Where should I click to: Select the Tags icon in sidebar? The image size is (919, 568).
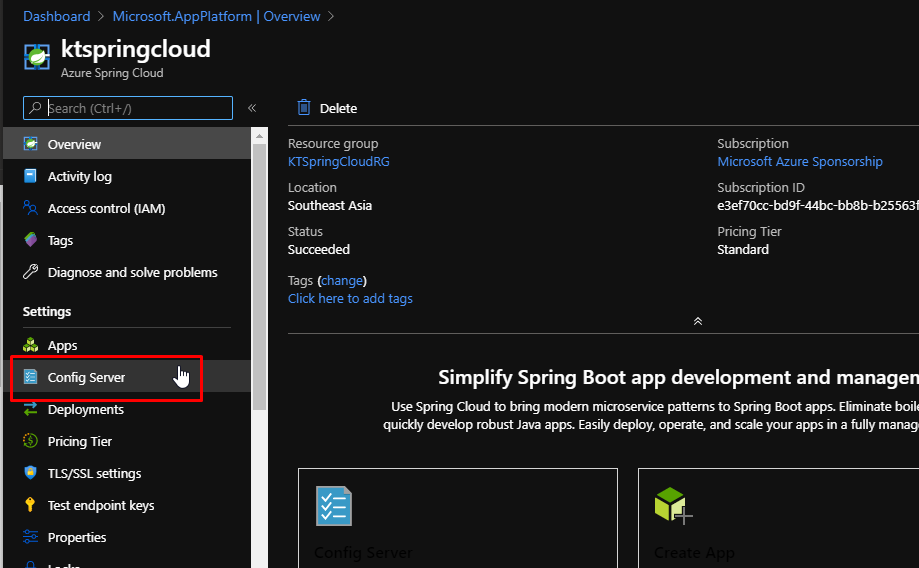click(x=31, y=241)
